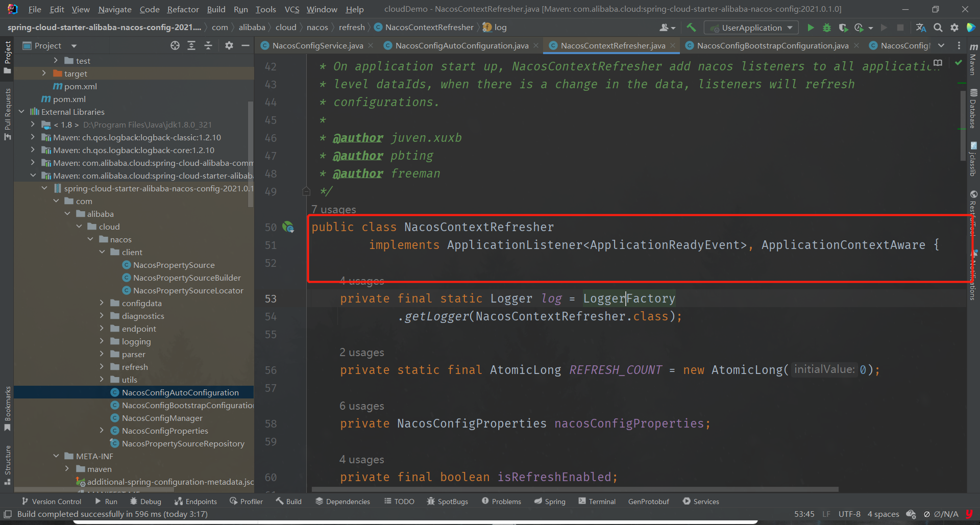Image resolution: width=980 pixels, height=525 pixels.
Task: Toggle the status bar tool windows icon
Action: click(x=8, y=514)
